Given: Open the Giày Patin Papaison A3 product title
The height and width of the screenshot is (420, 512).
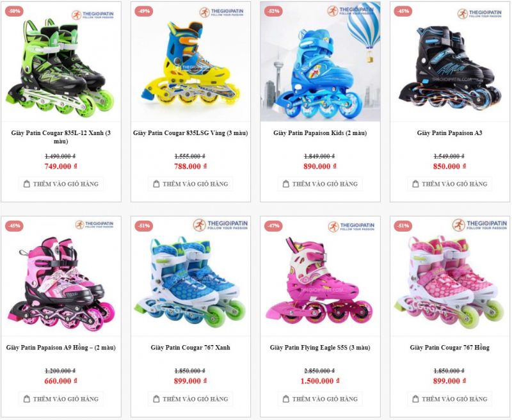Looking at the screenshot, I should pos(450,133).
